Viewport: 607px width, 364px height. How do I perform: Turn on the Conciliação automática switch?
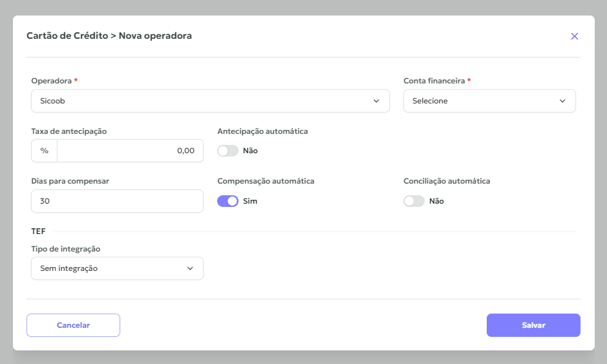[414, 201]
